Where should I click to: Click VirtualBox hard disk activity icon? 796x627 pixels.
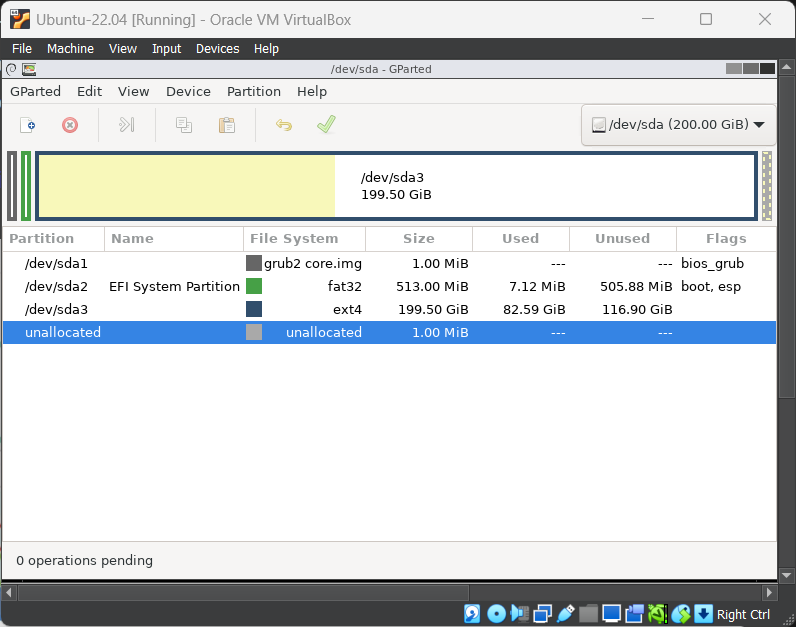[x=472, y=614]
